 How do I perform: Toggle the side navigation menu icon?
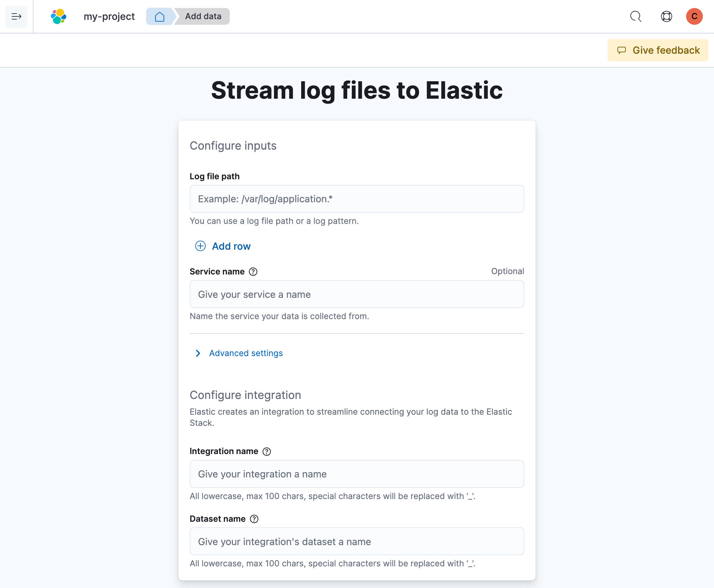coord(16,16)
